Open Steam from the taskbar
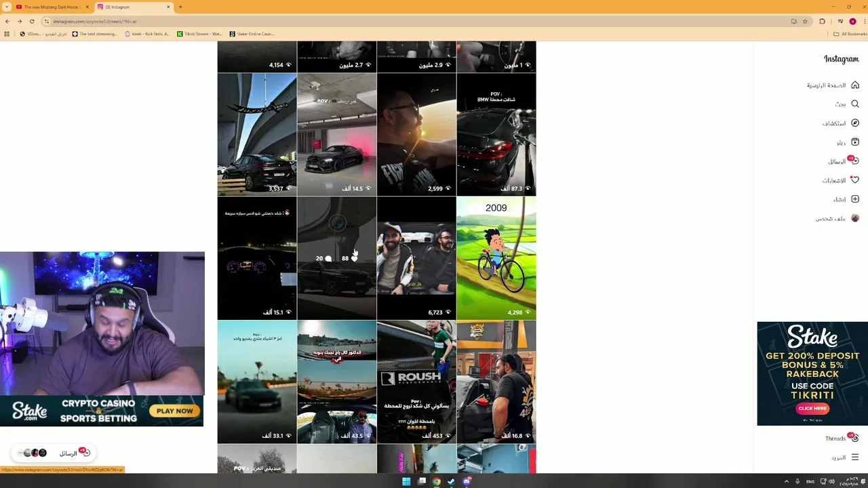This screenshot has height=488, width=868. 452,481
